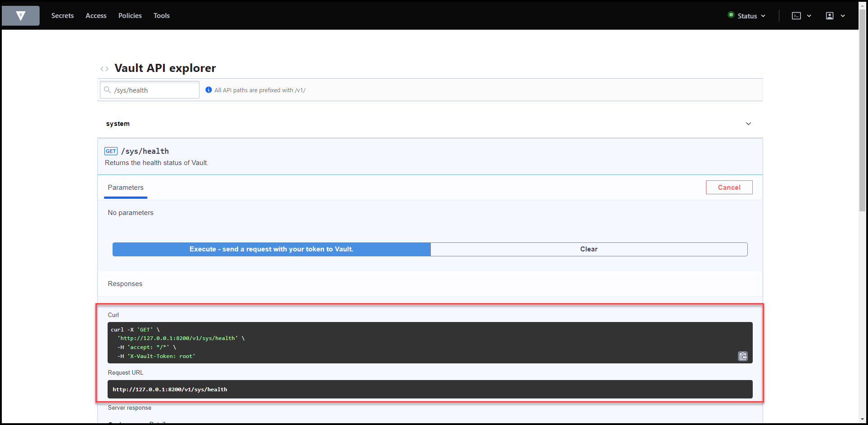Select the Parameters tab
The width and height of the screenshot is (868, 425).
[125, 187]
